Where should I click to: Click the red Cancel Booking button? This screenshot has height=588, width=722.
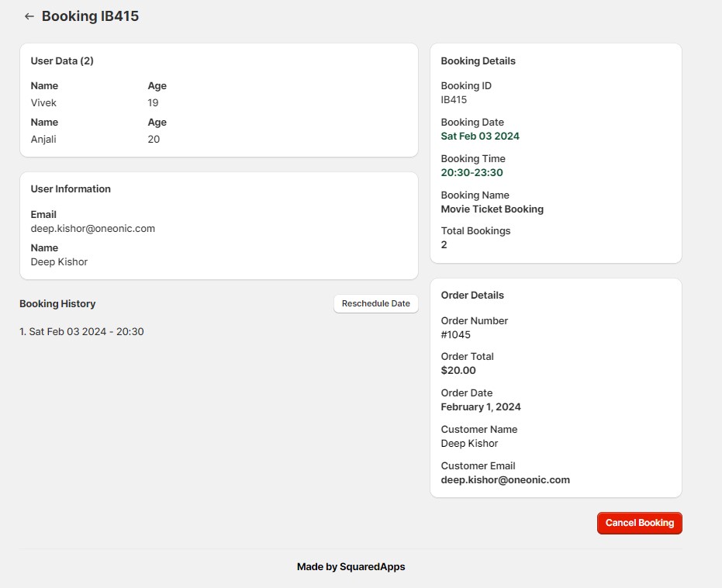tap(639, 523)
